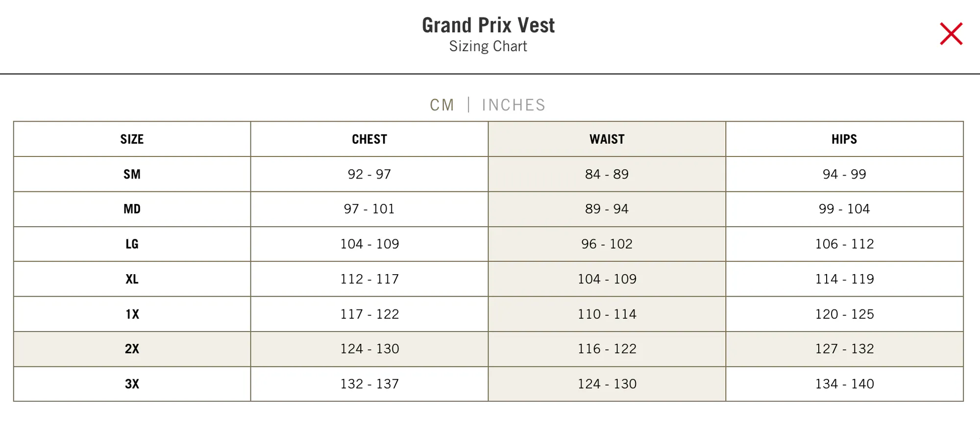
Task: Click the CHEST column header
Action: 369,139
